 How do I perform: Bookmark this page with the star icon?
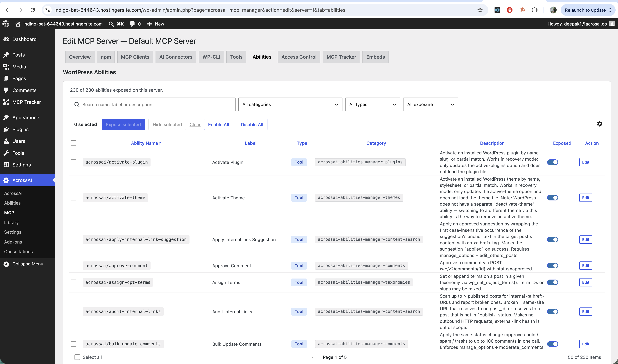(480, 10)
